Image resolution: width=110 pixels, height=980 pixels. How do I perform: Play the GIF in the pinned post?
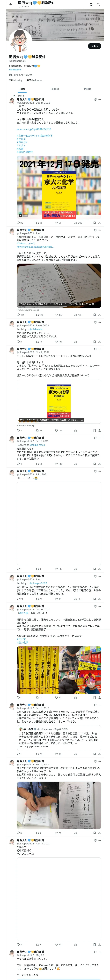pyautogui.click(x=21, y=215)
